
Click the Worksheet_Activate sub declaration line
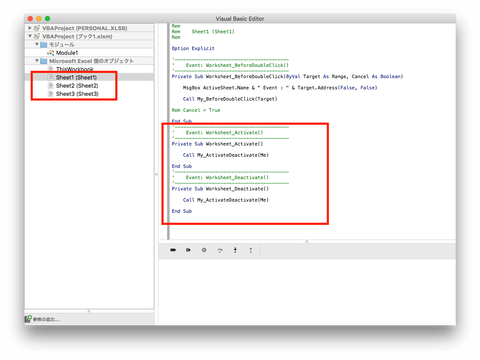tap(217, 144)
